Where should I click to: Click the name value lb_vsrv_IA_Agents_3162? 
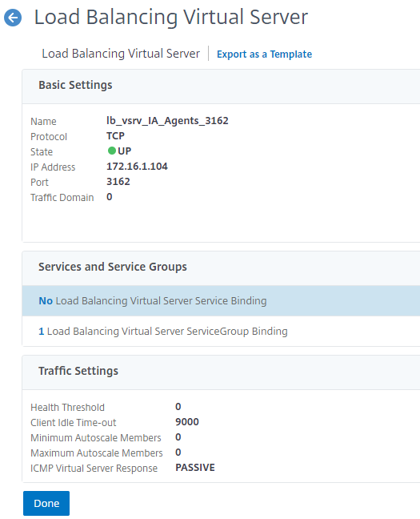tap(167, 121)
